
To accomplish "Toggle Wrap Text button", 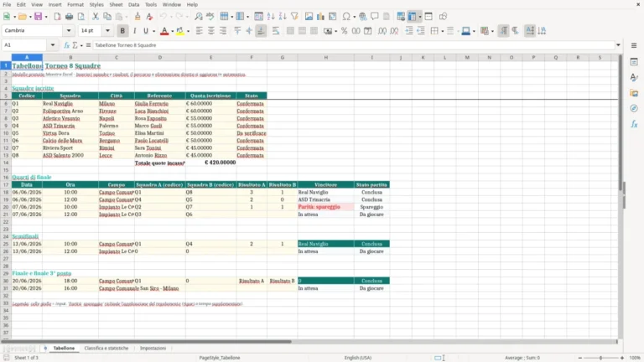I will point(276,31).
